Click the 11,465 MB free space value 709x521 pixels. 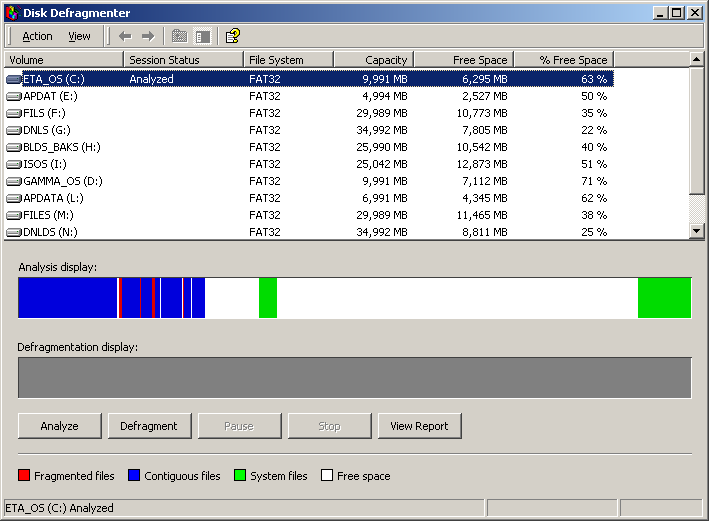click(x=482, y=215)
